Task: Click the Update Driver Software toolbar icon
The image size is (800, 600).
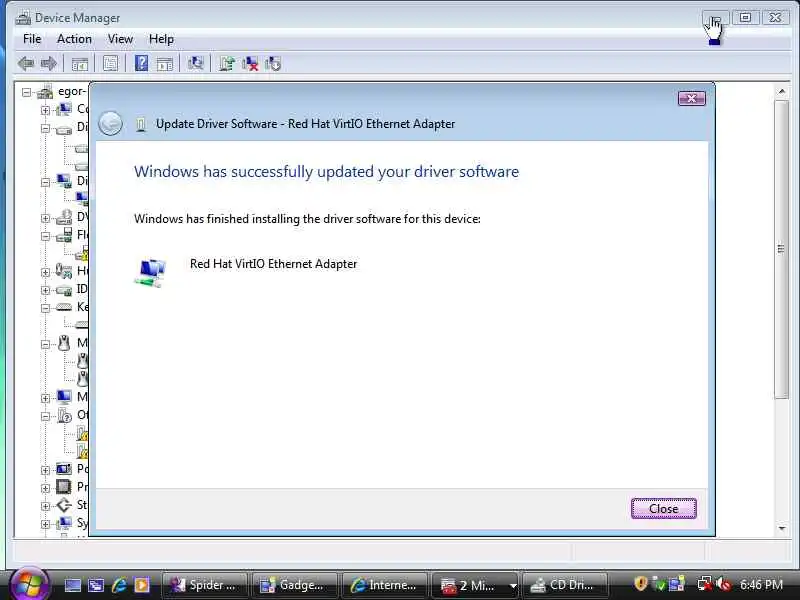Action: click(x=227, y=63)
